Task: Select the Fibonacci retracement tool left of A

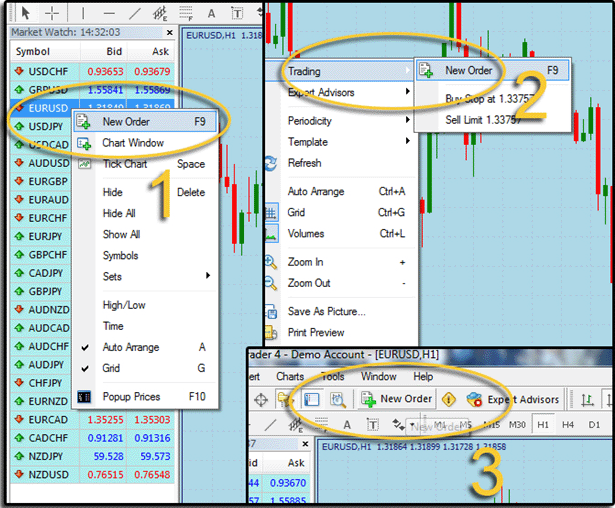Action: click(186, 14)
